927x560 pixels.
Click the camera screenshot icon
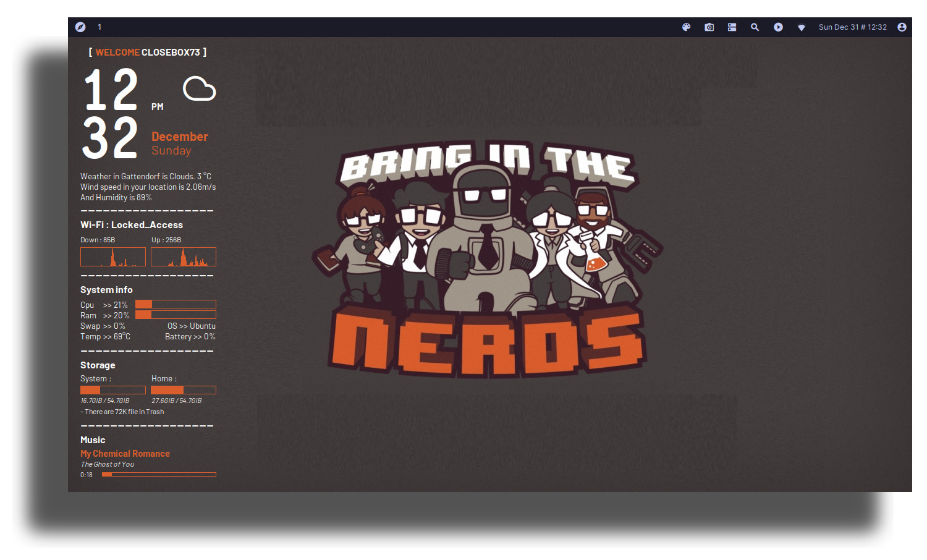[x=709, y=27]
